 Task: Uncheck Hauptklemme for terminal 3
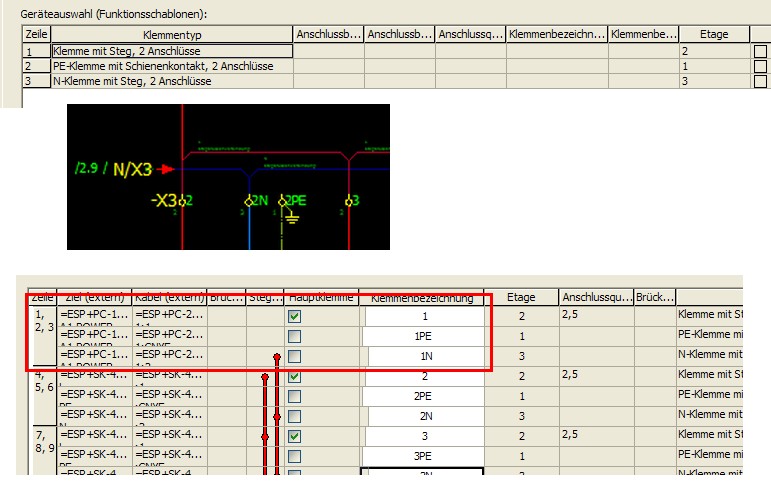[x=294, y=436]
